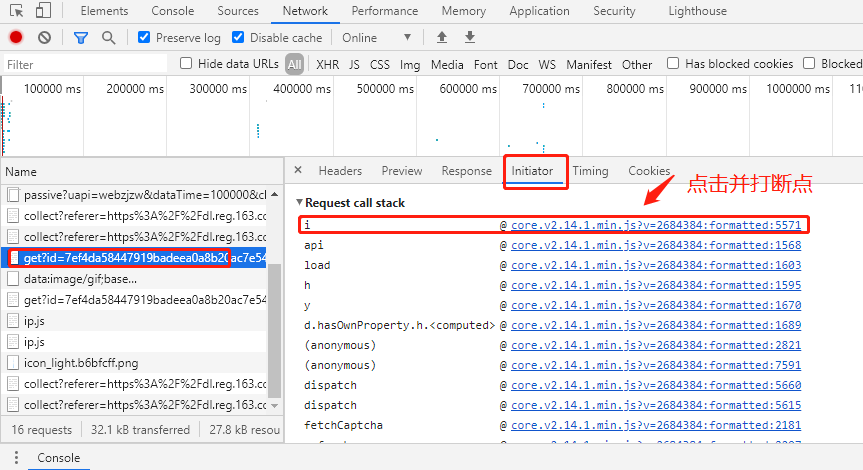Screen dimensions: 863x470
Task: Close the request details pane
Action: coord(298,170)
